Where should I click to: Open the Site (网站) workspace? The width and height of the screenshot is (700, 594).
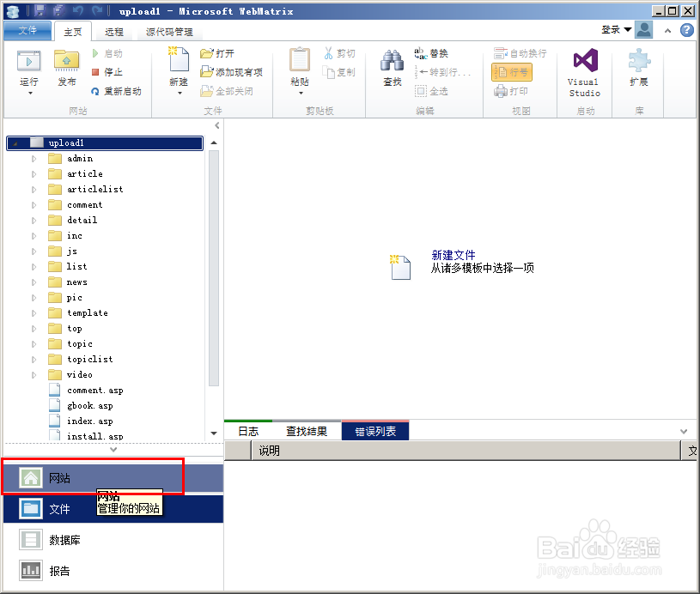(x=113, y=478)
